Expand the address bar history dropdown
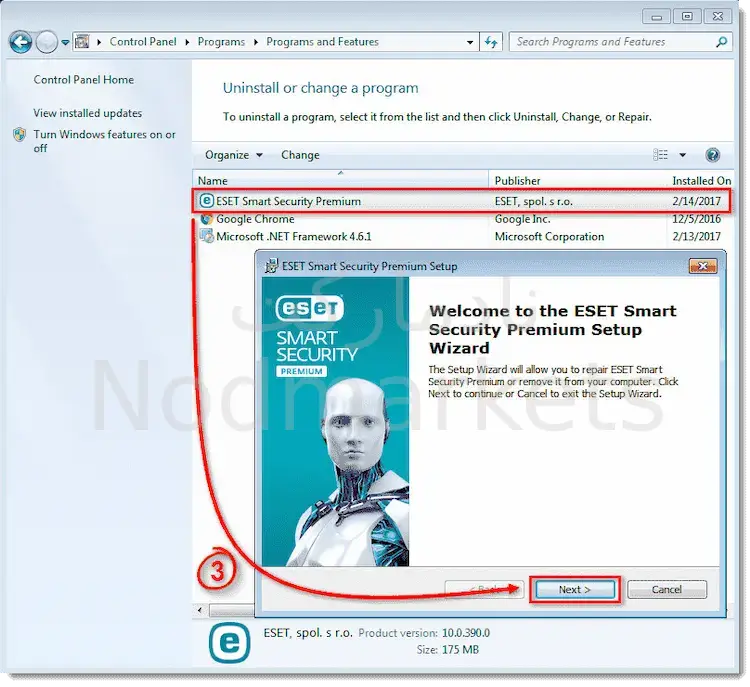Viewport: 750px width, 687px height. 470,42
